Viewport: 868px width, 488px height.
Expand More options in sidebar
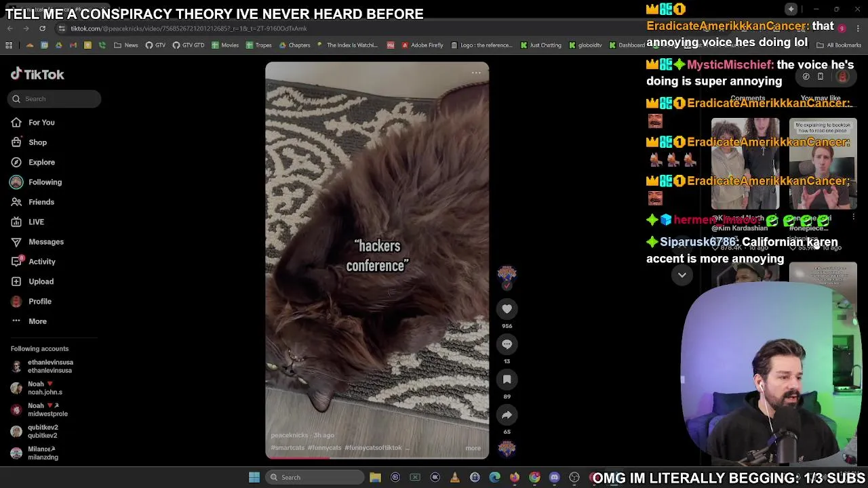coord(37,321)
